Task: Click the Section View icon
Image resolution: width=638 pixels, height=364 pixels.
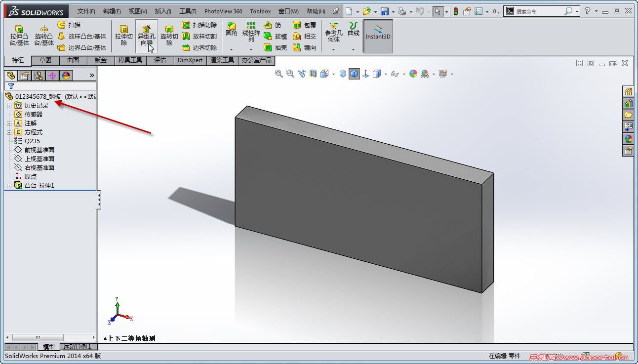Action: (313, 74)
